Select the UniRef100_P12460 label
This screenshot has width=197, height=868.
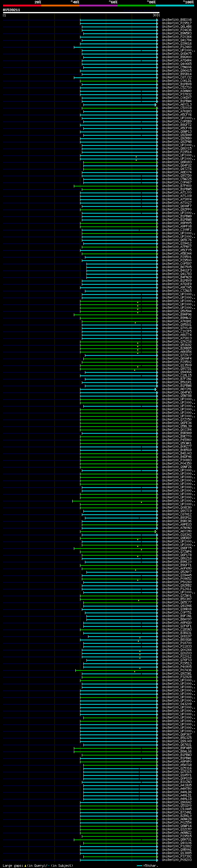[177, 47]
